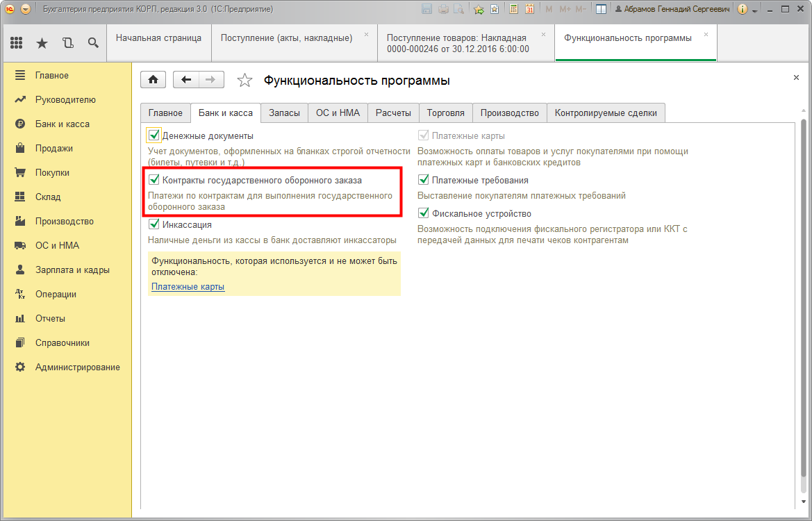Toggle the Инкассация checkbox
812x521 pixels.
[x=154, y=224]
